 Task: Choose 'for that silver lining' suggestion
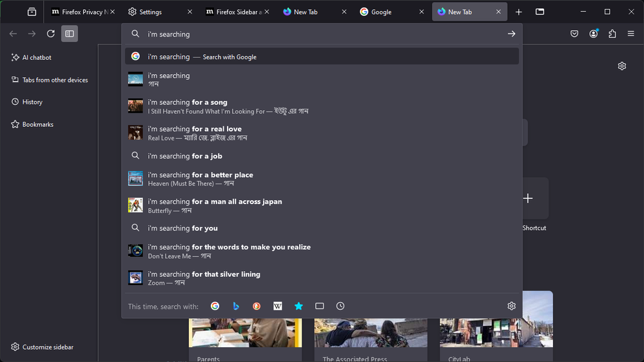tap(322, 278)
